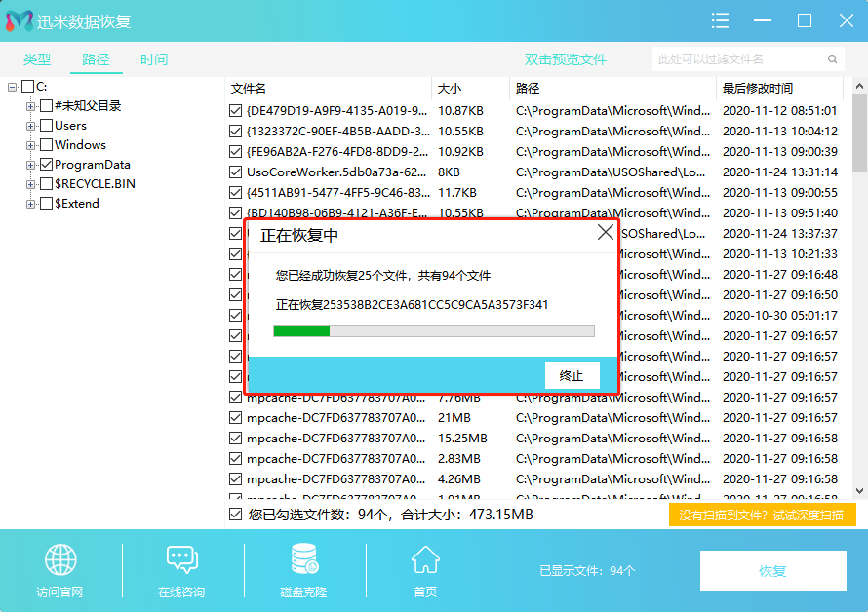Image resolution: width=868 pixels, height=612 pixels.
Task: Check the Users folder checkbox
Action: [46, 126]
